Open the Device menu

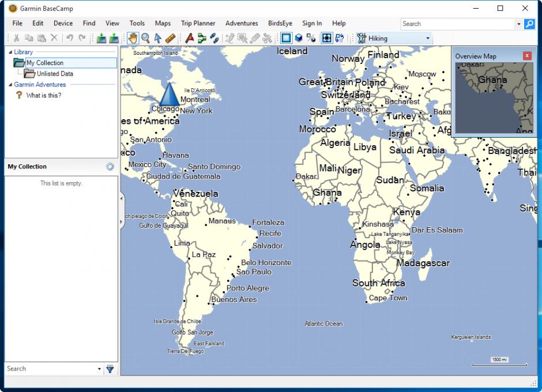click(x=63, y=23)
